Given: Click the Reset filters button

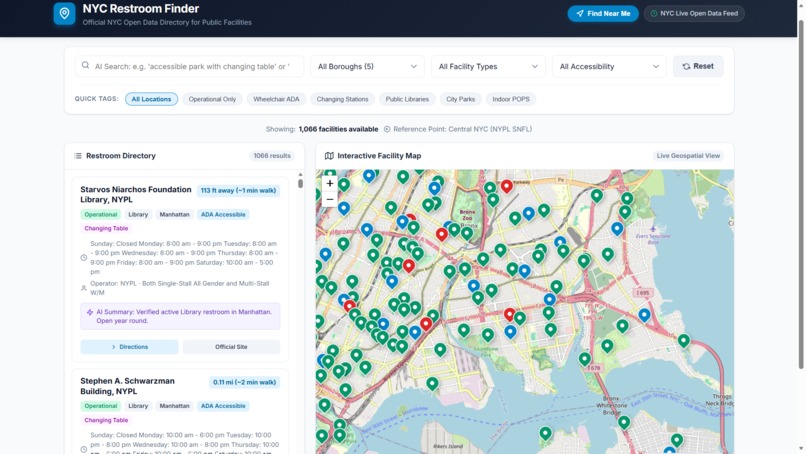Looking at the screenshot, I should pos(698,66).
